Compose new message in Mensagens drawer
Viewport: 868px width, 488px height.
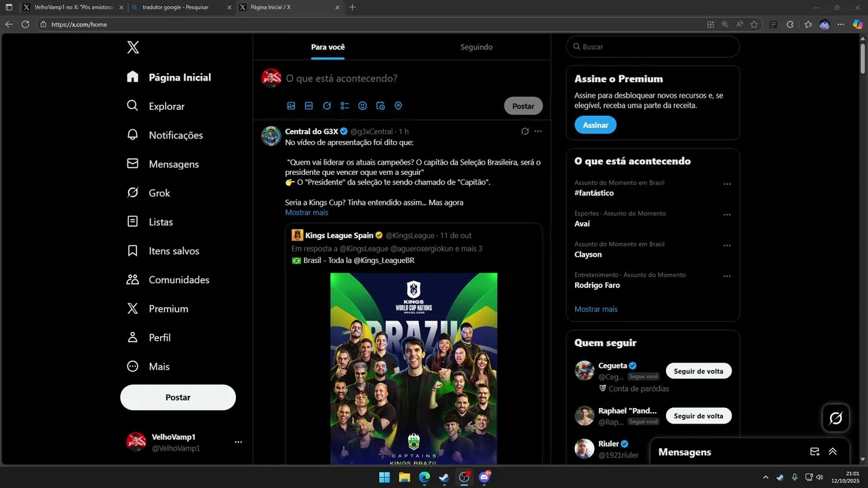click(x=814, y=451)
